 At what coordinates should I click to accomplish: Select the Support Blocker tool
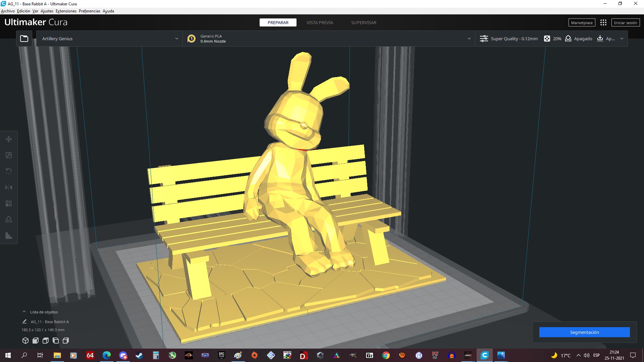pos(9,220)
